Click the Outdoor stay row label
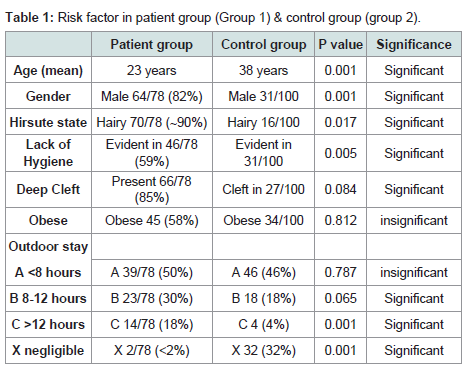Screen dimensions: 465x367 (48, 247)
